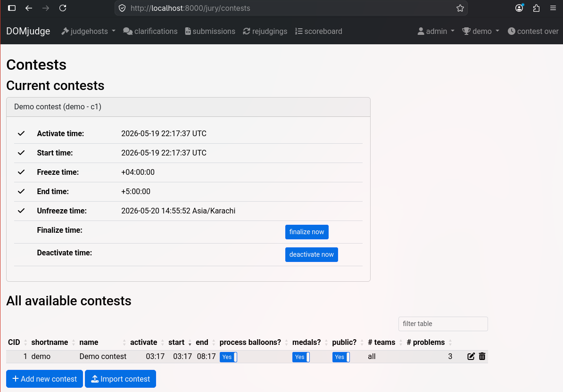Sort table by process balloons column
563x392 pixels.
tap(254, 342)
